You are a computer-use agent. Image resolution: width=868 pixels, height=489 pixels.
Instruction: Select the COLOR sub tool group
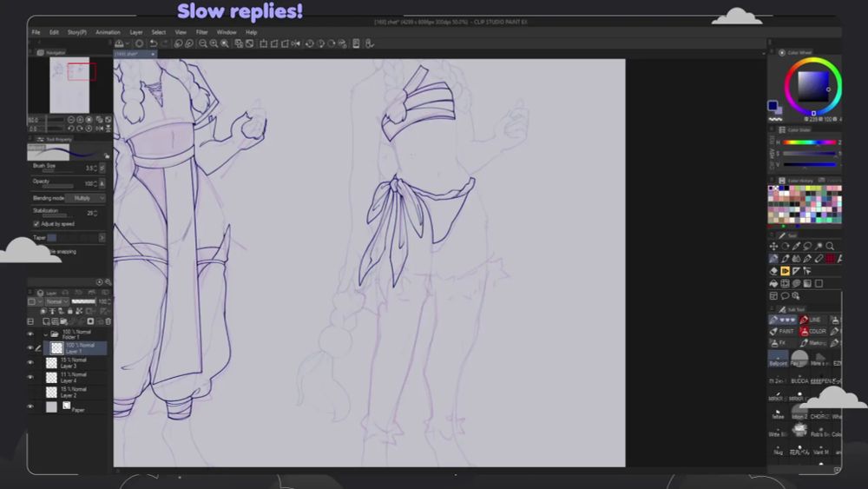pos(813,331)
